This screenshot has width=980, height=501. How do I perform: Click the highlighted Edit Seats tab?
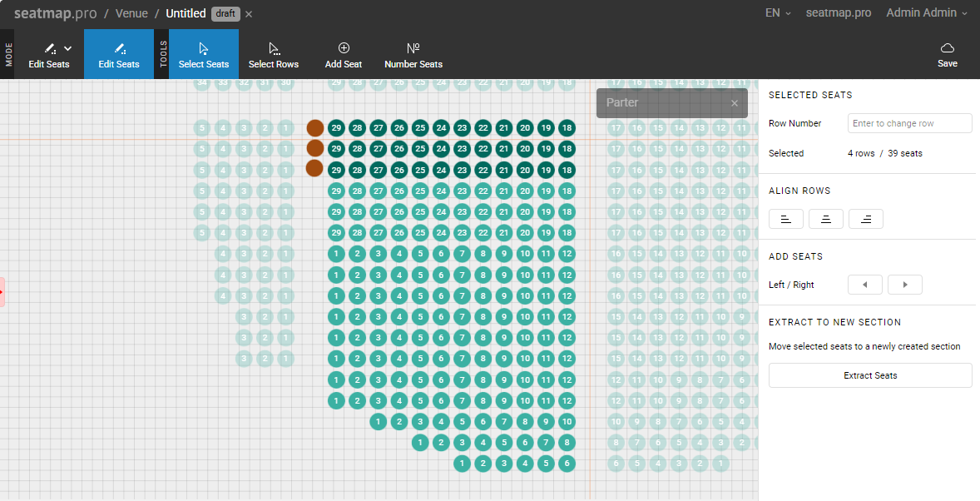pyautogui.click(x=119, y=55)
